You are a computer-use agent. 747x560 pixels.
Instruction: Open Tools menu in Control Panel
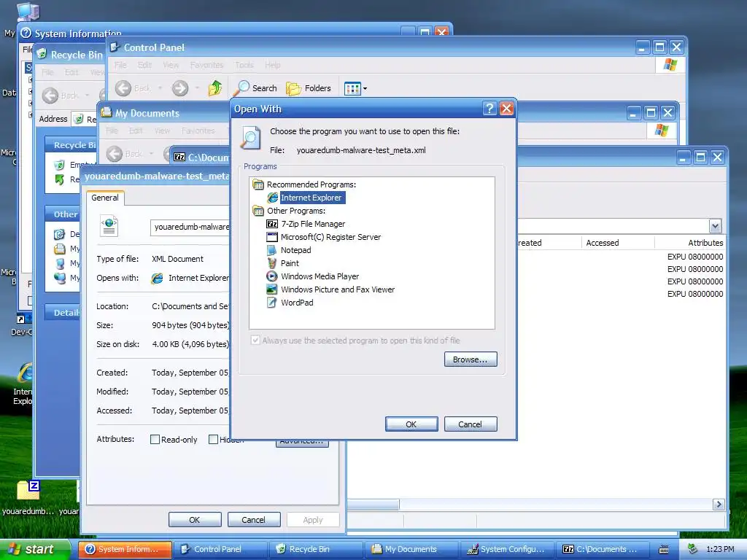pyautogui.click(x=244, y=65)
